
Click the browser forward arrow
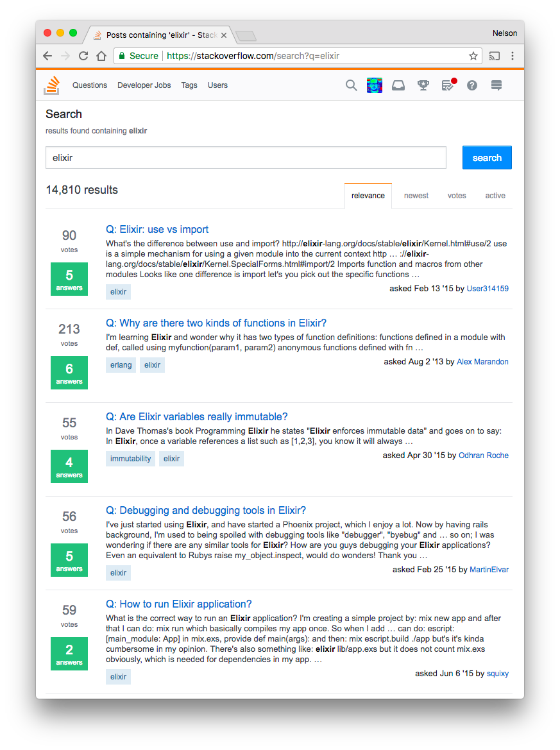point(65,56)
